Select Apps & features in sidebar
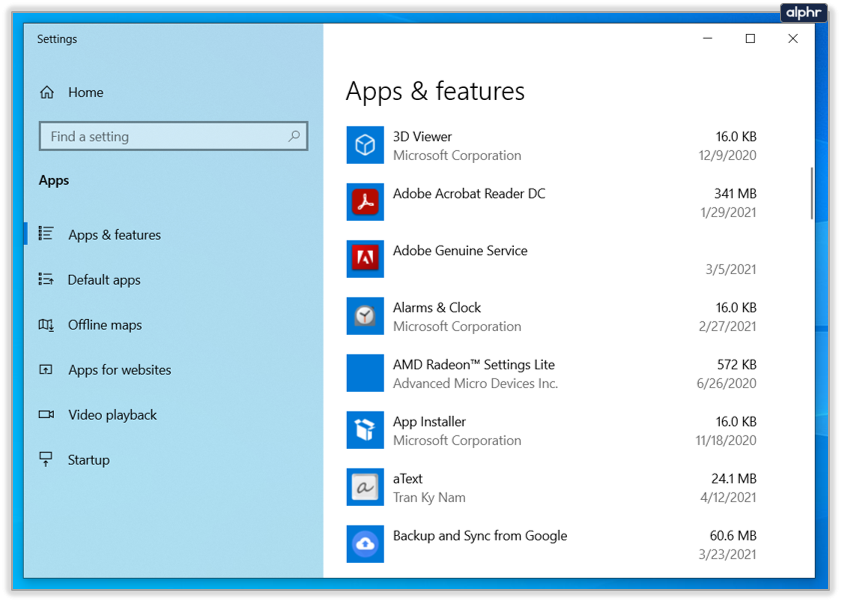841x602 pixels. (114, 235)
